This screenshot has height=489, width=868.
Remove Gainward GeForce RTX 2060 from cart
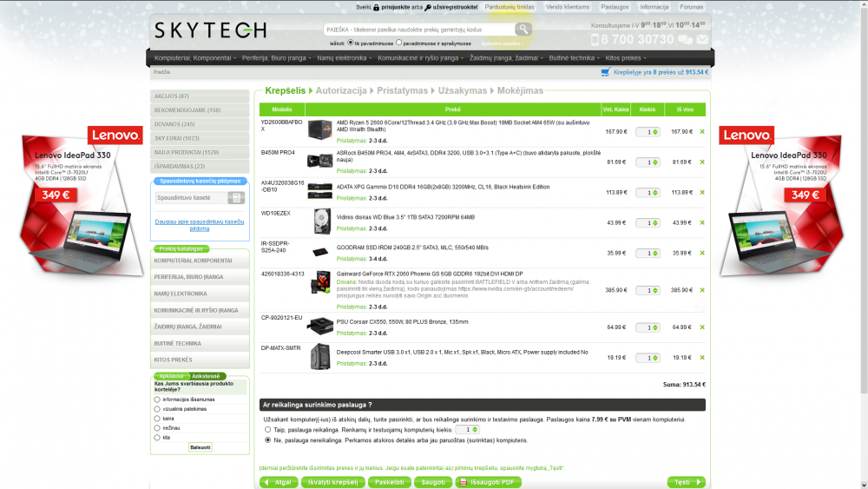(702, 290)
